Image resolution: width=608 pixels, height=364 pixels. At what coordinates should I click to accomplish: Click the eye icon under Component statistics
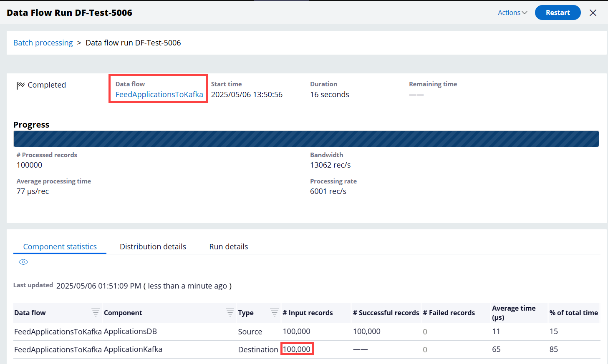pyautogui.click(x=23, y=262)
